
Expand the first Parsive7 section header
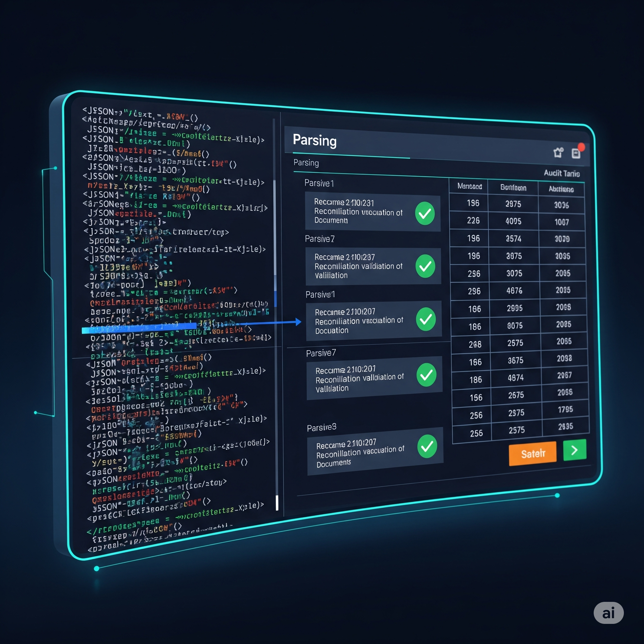(319, 239)
